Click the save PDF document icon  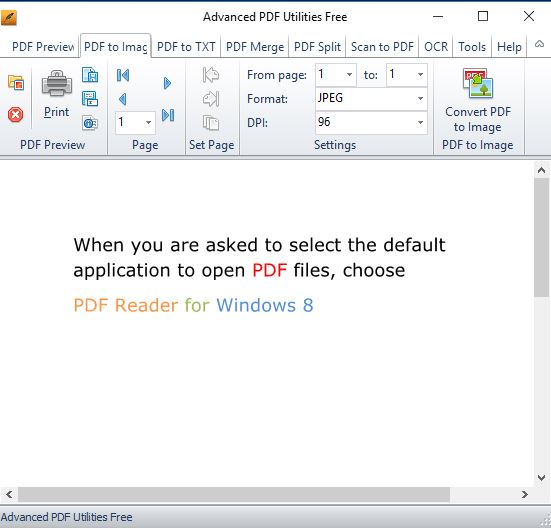(x=90, y=75)
